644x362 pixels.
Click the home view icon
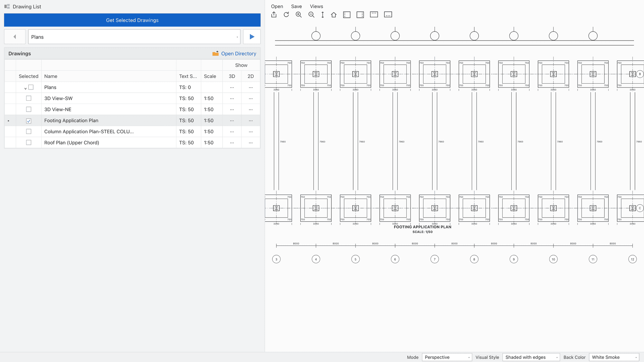pyautogui.click(x=334, y=14)
